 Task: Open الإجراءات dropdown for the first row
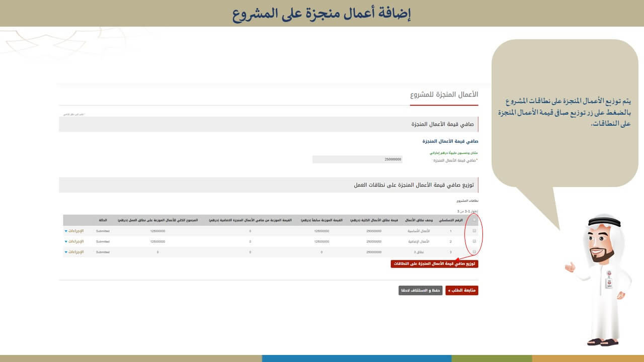[74, 231]
